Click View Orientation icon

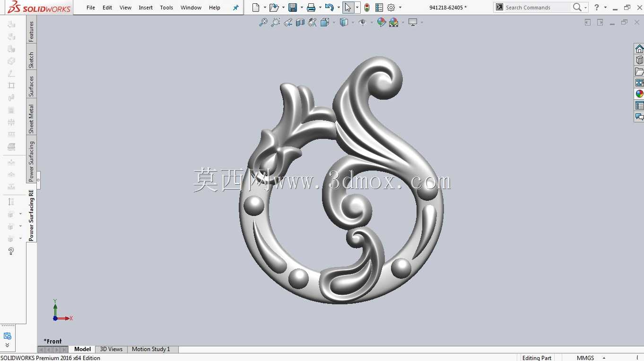click(x=325, y=22)
